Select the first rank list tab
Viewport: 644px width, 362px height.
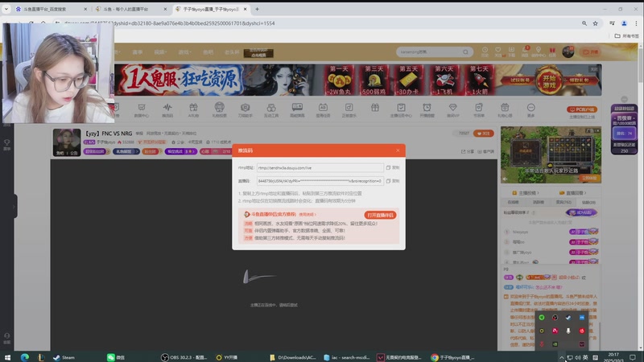click(513, 203)
